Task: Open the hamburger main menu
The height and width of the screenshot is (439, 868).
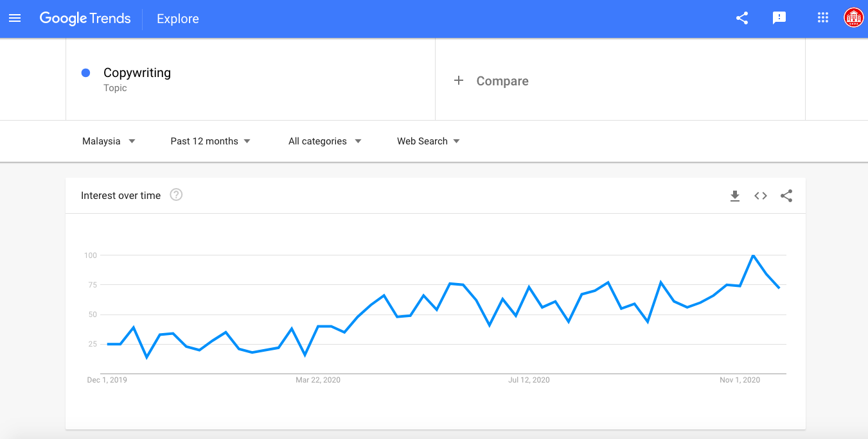Action: tap(15, 19)
